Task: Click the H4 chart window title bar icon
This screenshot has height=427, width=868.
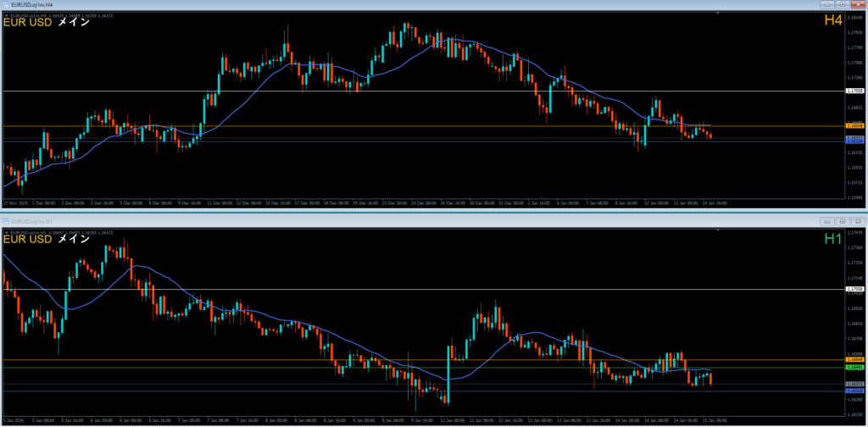Action: point(6,5)
